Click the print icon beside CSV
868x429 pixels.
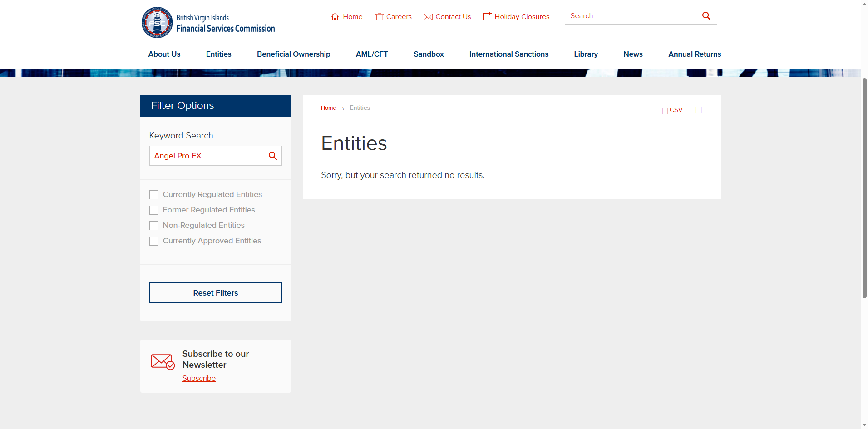699,110
